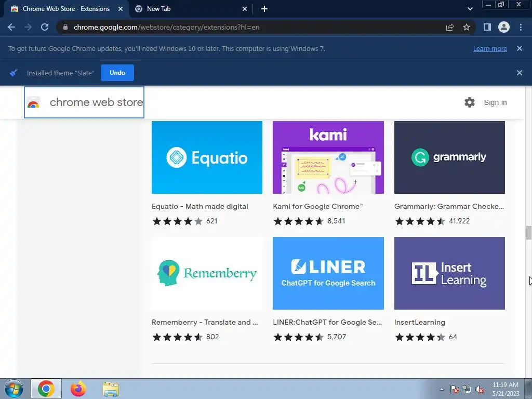Screen dimensions: 532x399
Task: Switch to the Chrome Web Store tab
Action: [x=66, y=9]
